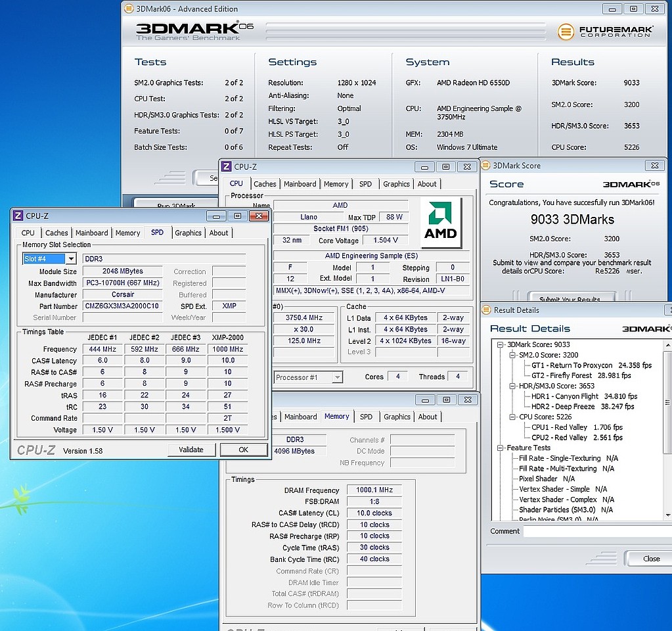The image size is (672, 631).
Task: Click the CPU-Z icon in the SPD window title bar
Action: tap(18, 216)
